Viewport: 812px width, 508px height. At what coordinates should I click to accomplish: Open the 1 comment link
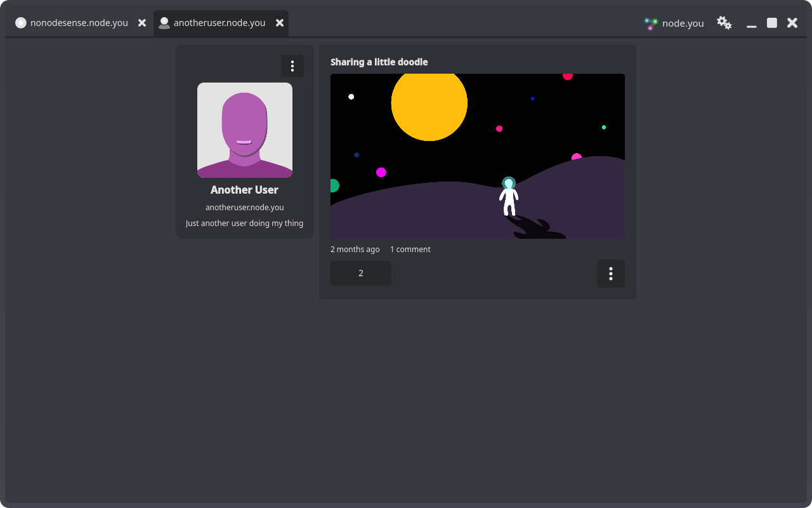[410, 250]
